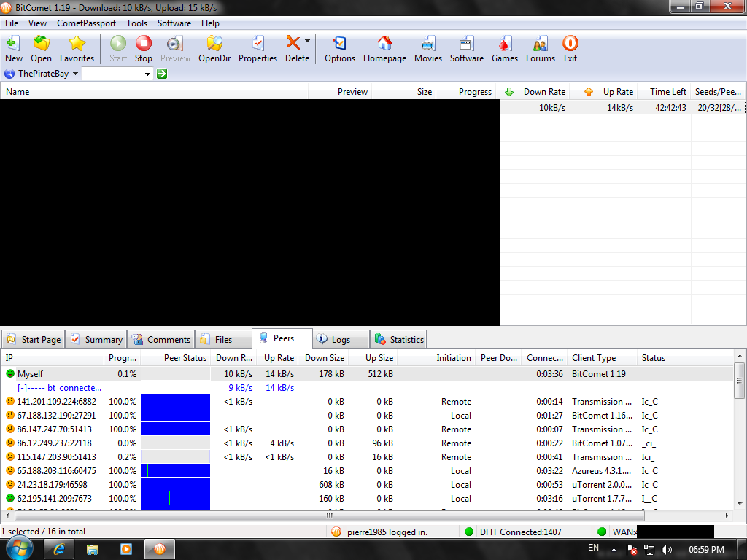
Task: Click the network tray icon
Action: tap(649, 550)
